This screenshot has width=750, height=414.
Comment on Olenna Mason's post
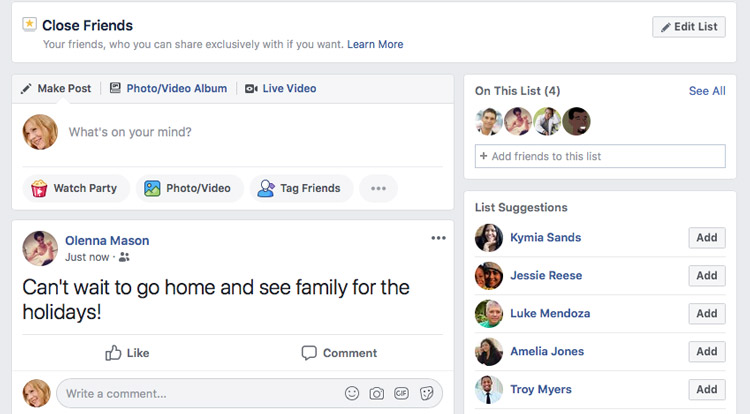click(x=339, y=353)
